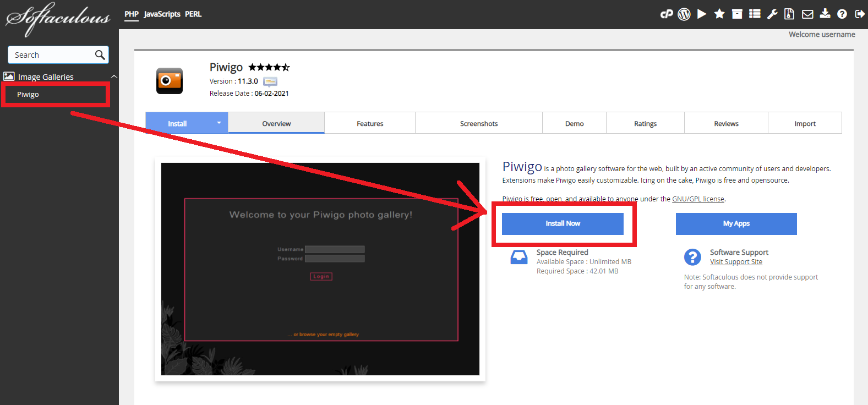Select the PHP scripts menu
Viewport: 868px width, 405px height.
(x=132, y=14)
